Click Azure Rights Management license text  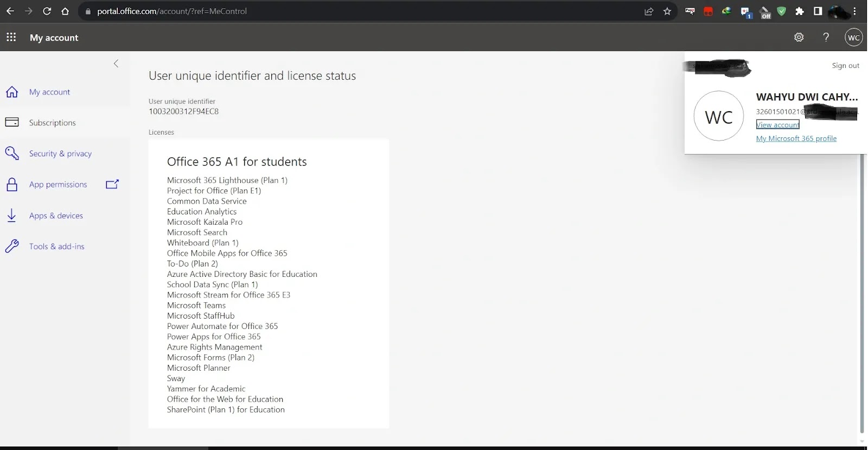[215, 347]
